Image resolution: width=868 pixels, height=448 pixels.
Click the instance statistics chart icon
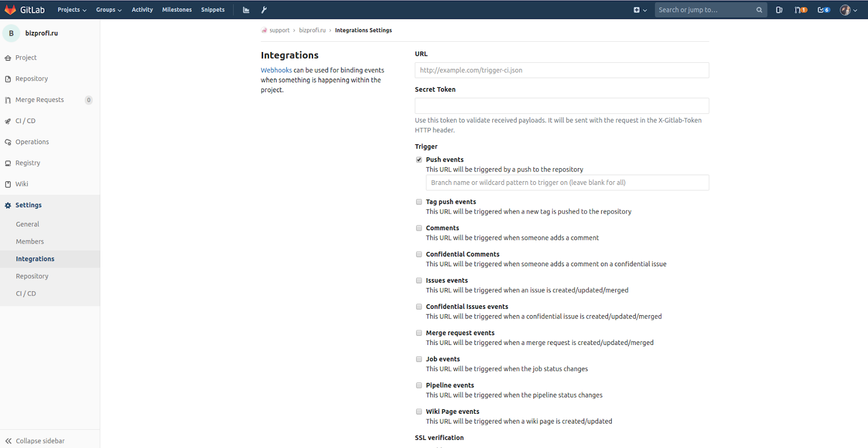[x=246, y=10]
